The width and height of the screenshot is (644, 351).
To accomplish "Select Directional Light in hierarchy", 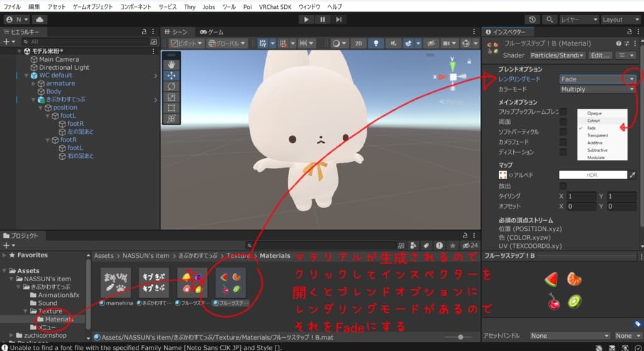I will tap(64, 67).
